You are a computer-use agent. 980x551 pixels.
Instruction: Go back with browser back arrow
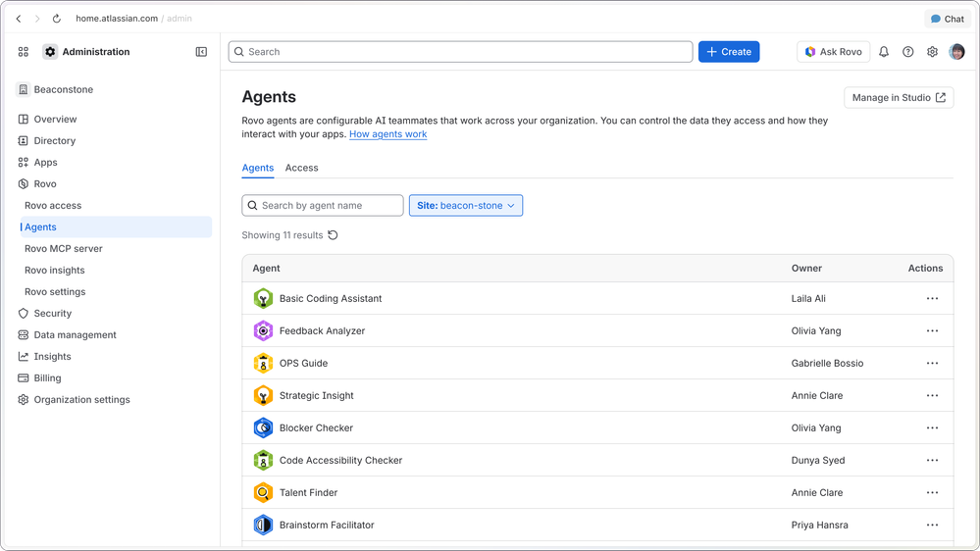click(19, 19)
